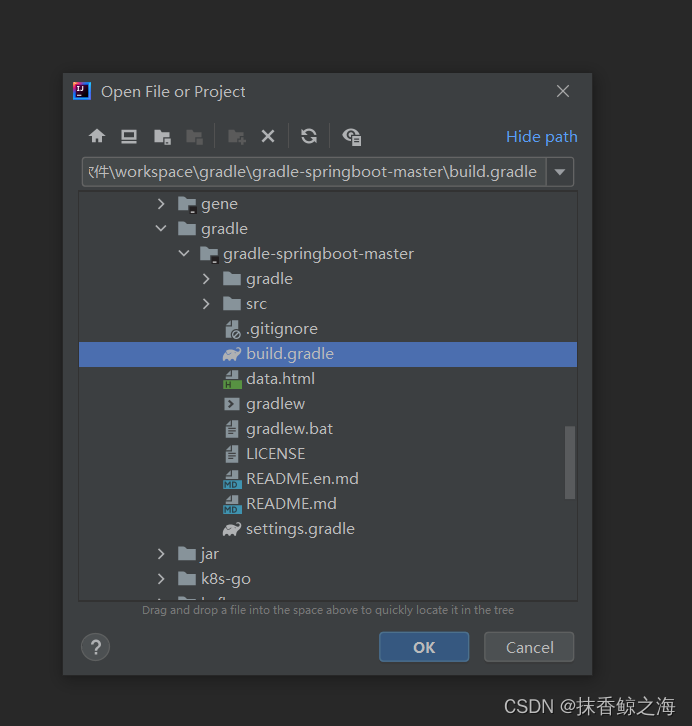Click the Cancel button
The height and width of the screenshot is (726, 692).
[529, 647]
